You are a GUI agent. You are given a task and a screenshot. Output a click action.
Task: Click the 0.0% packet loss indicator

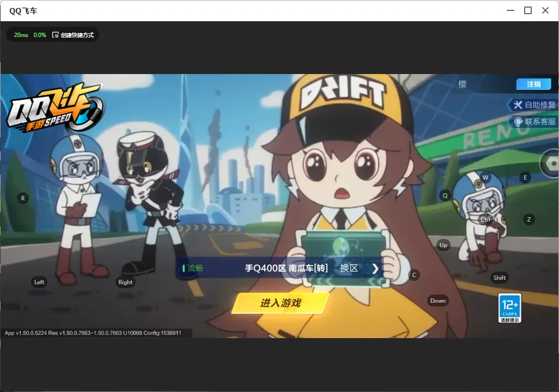click(40, 35)
